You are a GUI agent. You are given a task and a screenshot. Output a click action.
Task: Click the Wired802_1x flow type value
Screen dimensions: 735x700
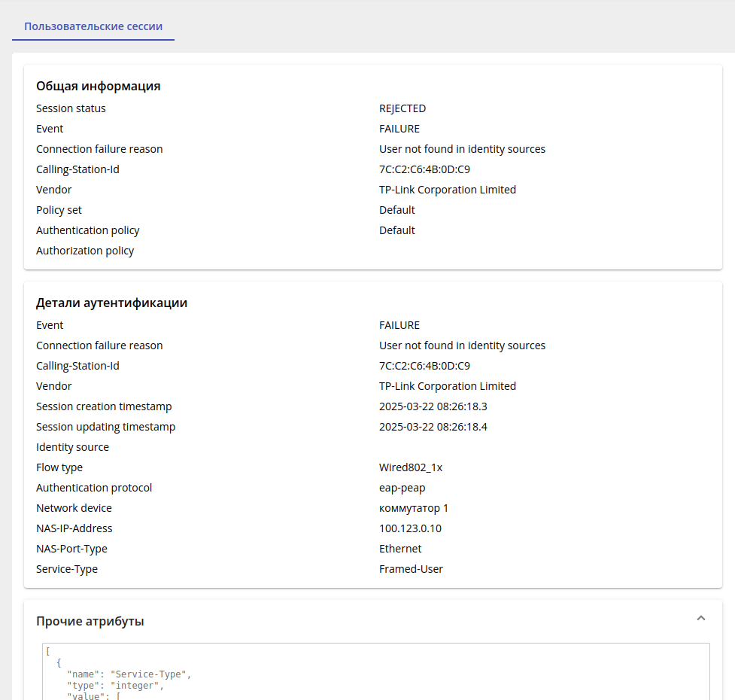[411, 467]
